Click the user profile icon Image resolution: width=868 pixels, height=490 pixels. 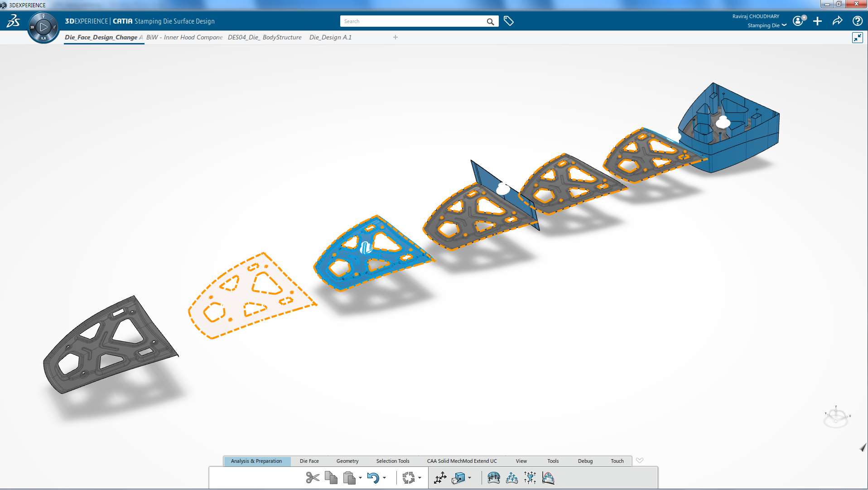pyautogui.click(x=798, y=21)
